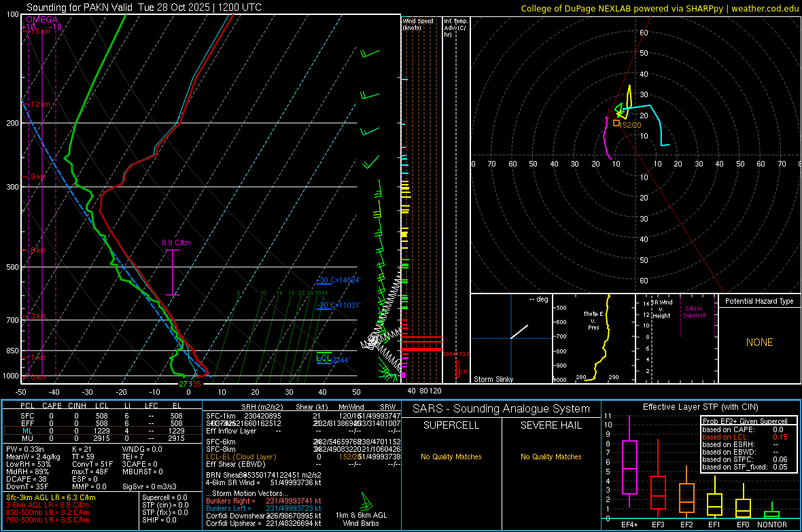Click the MeanW = 2.4g/kg value

[x=33, y=457]
